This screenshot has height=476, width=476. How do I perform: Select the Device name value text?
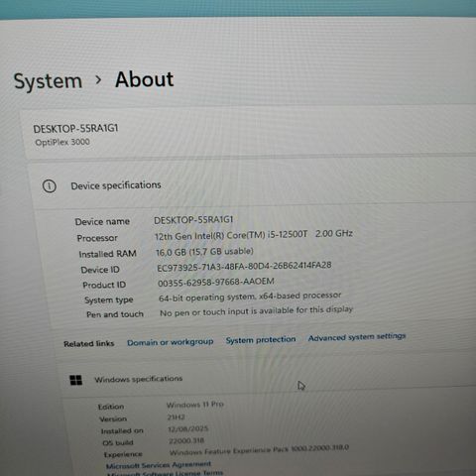click(x=193, y=220)
